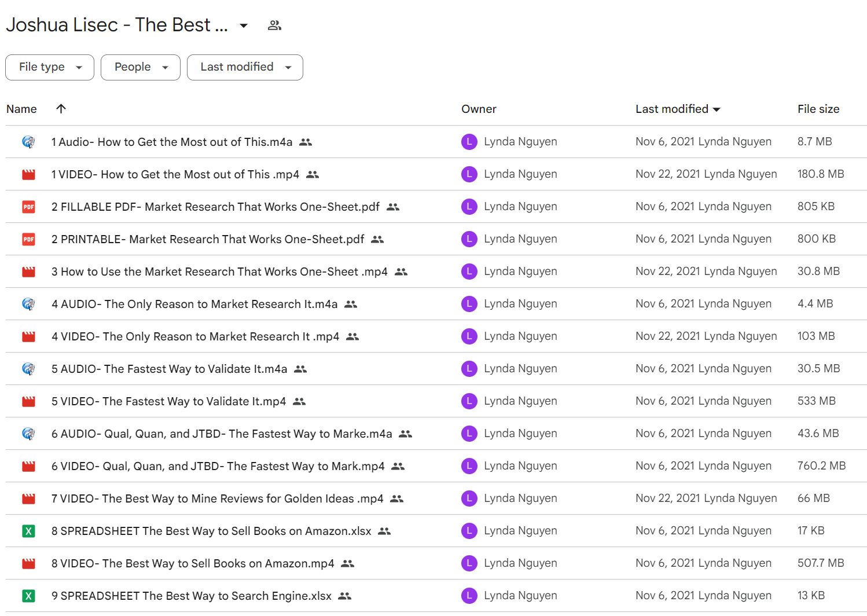867x616 pixels.
Task: Click the PDF icon for 2 PRINTABLE file
Action: click(28, 239)
